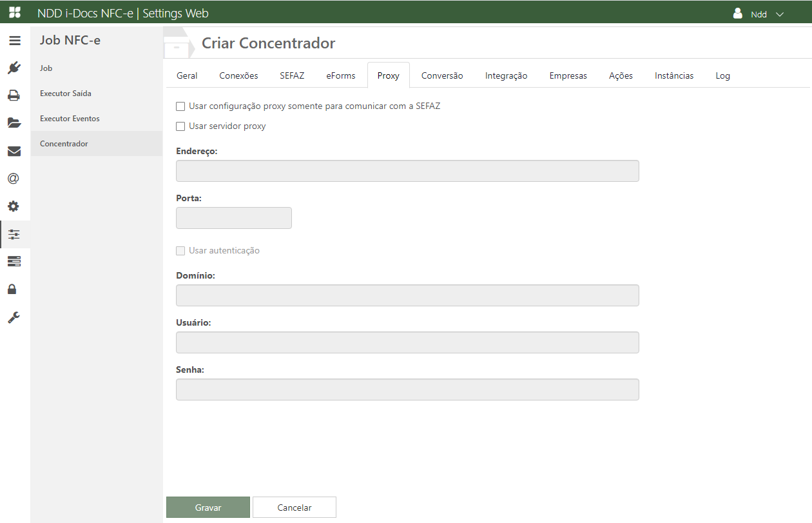This screenshot has width=812, height=523.
Task: Switch to the Conversão tab
Action: (x=442, y=75)
